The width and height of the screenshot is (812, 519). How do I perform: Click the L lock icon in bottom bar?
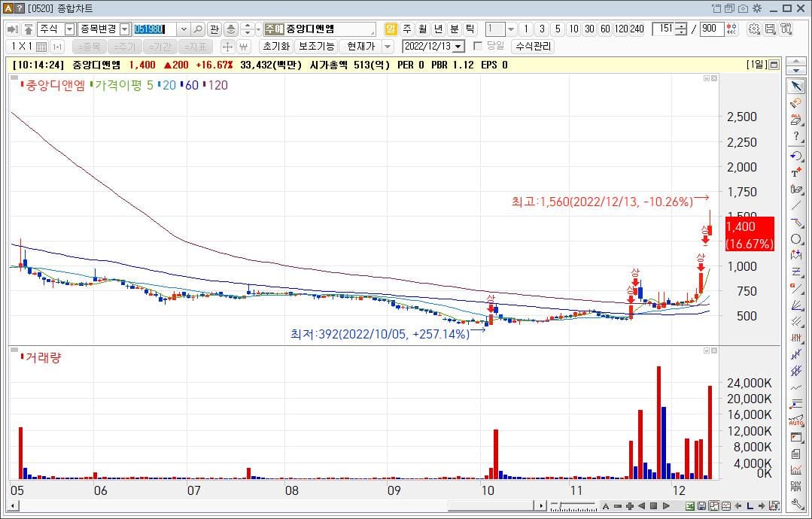pyautogui.click(x=750, y=505)
